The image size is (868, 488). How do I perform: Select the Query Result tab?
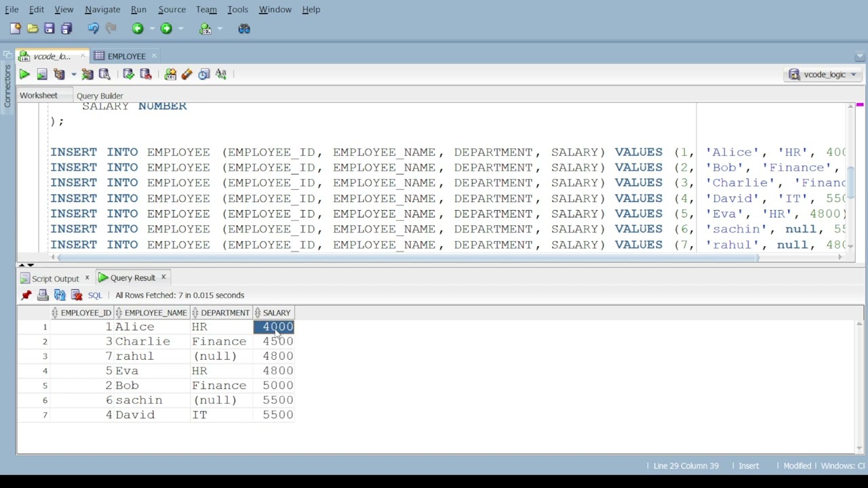click(132, 278)
